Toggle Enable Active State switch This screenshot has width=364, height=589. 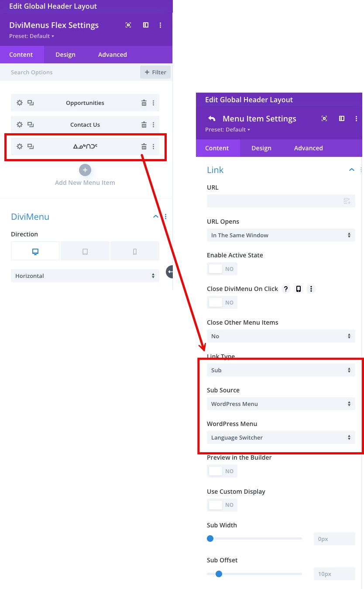point(222,269)
